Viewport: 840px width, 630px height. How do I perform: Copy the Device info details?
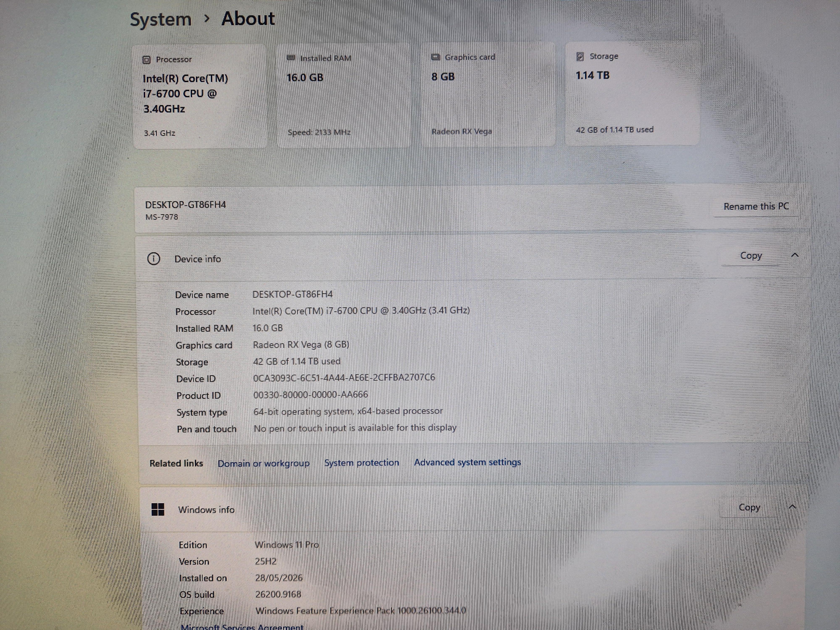(751, 256)
